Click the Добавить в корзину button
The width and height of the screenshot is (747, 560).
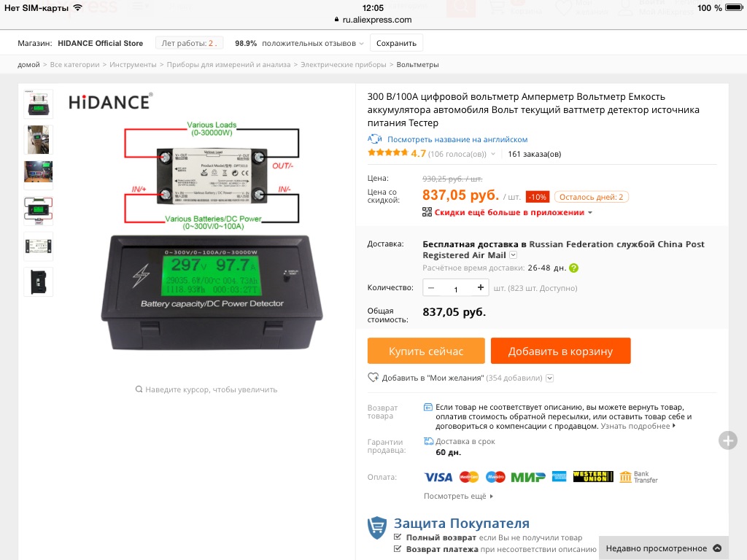[x=561, y=351]
